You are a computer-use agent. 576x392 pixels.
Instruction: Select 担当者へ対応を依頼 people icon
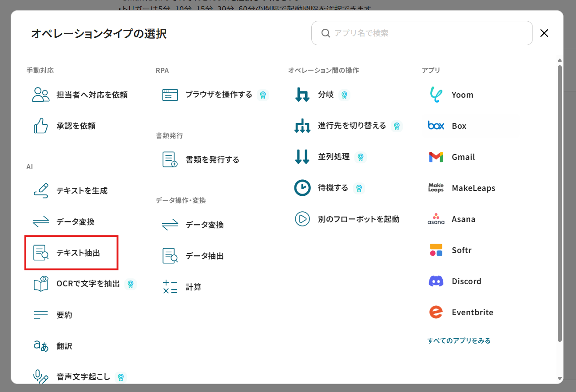click(x=41, y=95)
